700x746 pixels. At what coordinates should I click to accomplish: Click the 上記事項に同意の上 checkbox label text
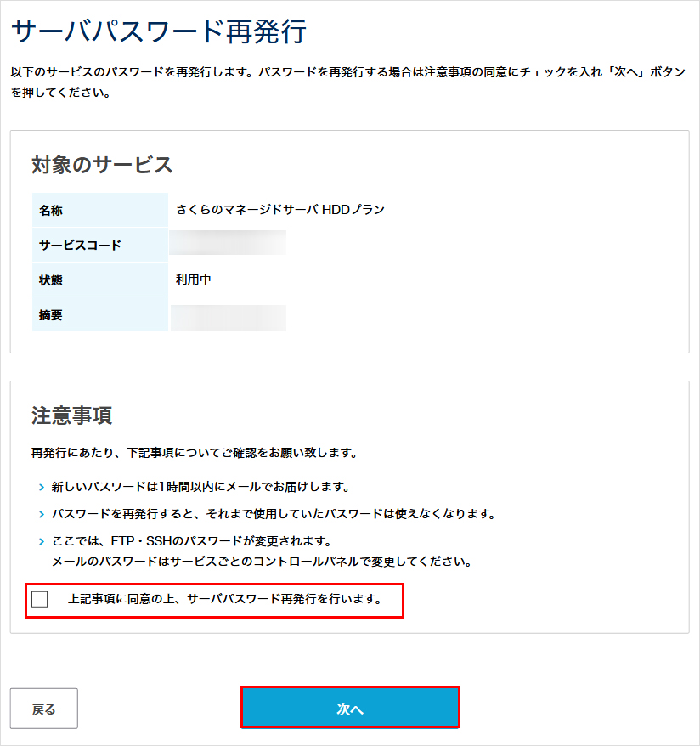pyautogui.click(x=224, y=600)
